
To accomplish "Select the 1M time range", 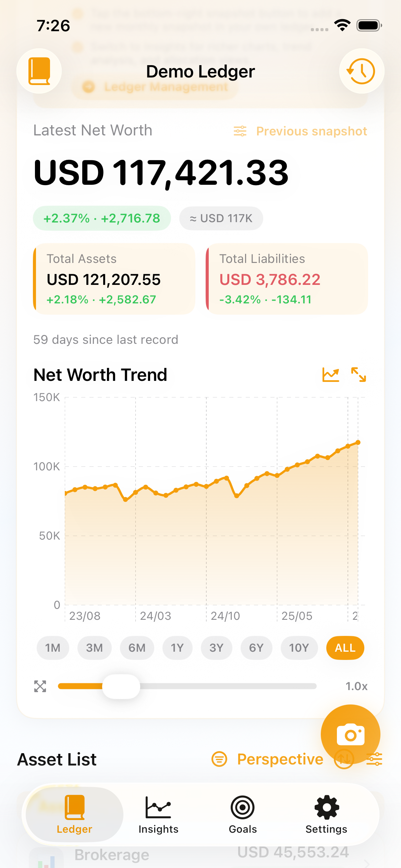I will tap(53, 648).
